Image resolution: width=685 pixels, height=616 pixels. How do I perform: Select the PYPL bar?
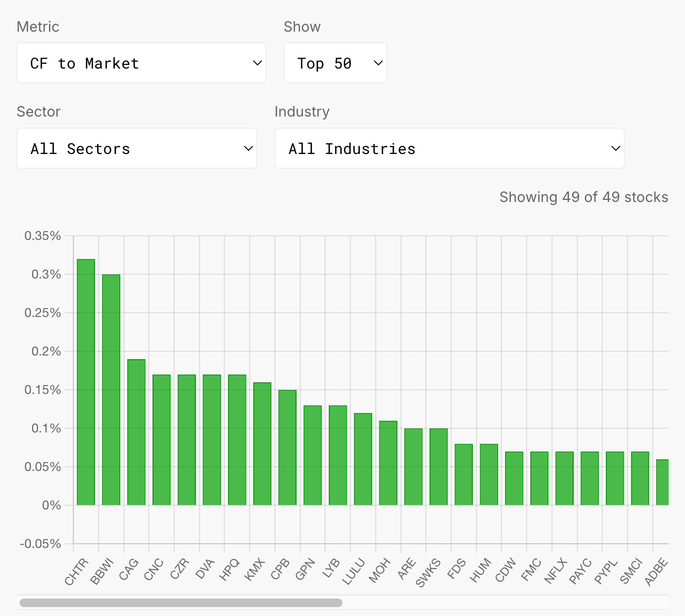(x=615, y=478)
